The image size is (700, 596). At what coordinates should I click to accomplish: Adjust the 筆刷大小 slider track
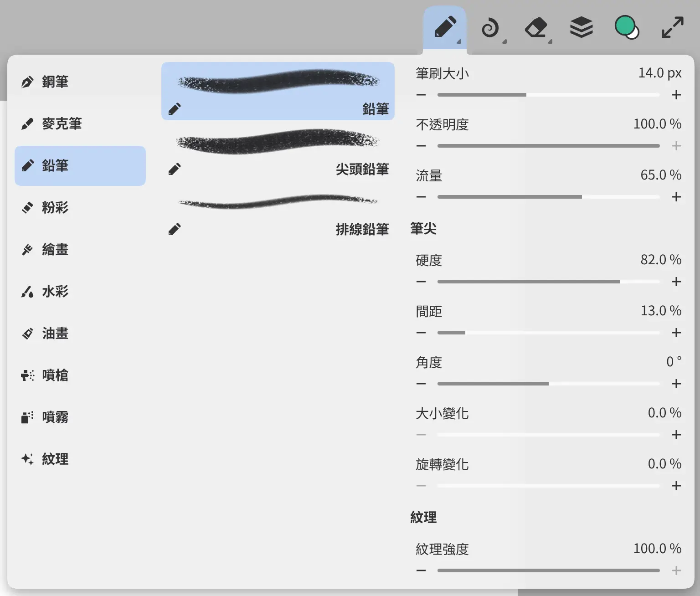[549, 95]
